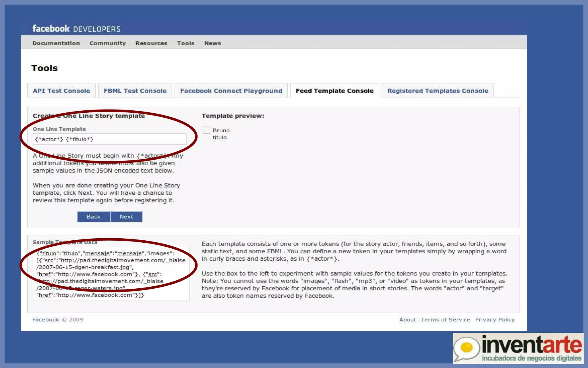Click the Bruno profile picture placeholder
588x368 pixels.
206,130
